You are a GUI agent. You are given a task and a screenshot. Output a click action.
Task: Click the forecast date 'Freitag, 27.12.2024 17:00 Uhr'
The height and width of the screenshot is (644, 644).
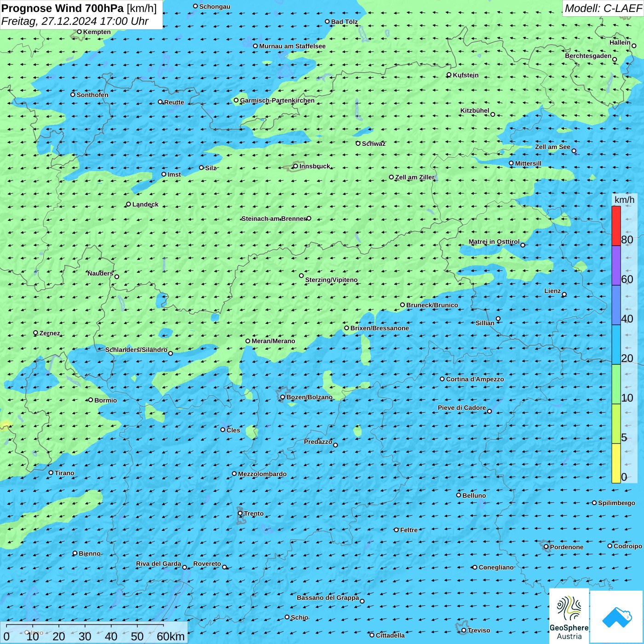point(75,21)
